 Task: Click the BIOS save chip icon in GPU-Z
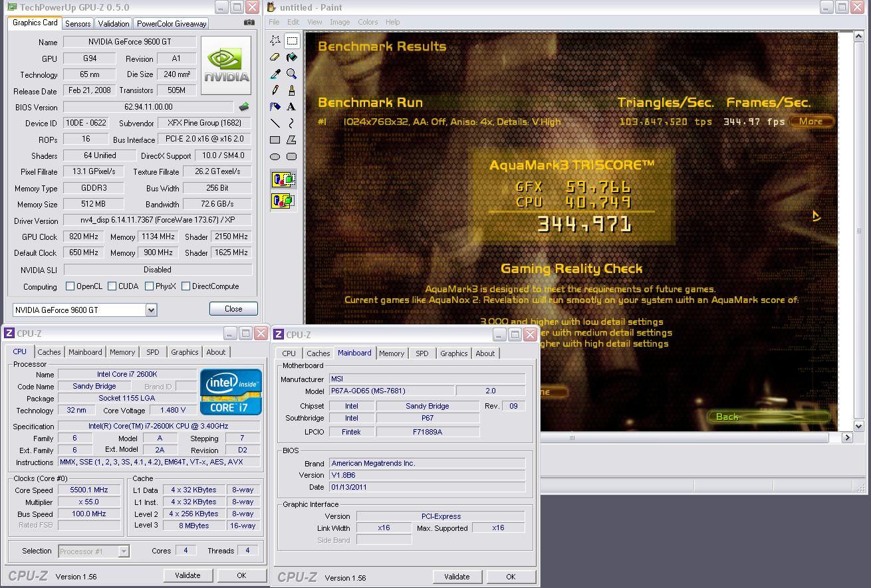pos(244,107)
